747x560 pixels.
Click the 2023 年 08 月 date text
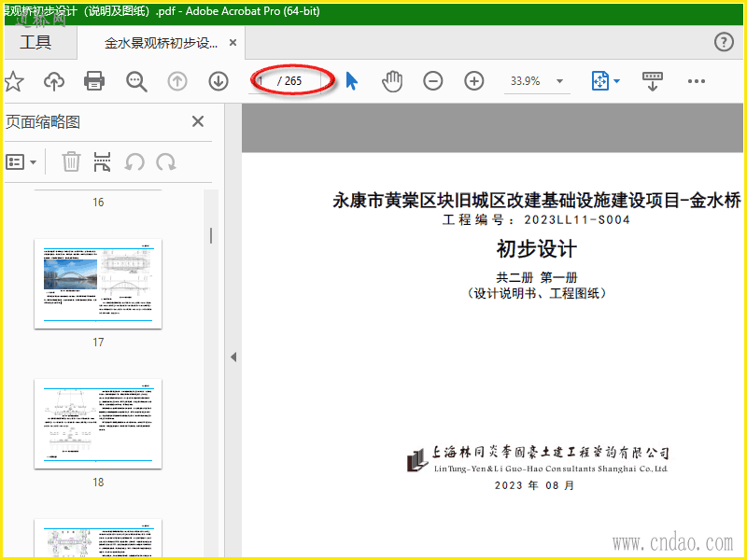tap(535, 485)
